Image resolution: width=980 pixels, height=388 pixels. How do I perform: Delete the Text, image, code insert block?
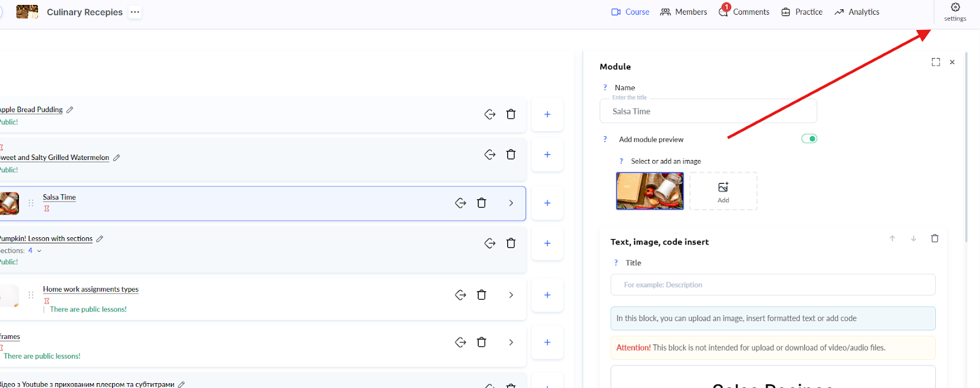click(935, 238)
